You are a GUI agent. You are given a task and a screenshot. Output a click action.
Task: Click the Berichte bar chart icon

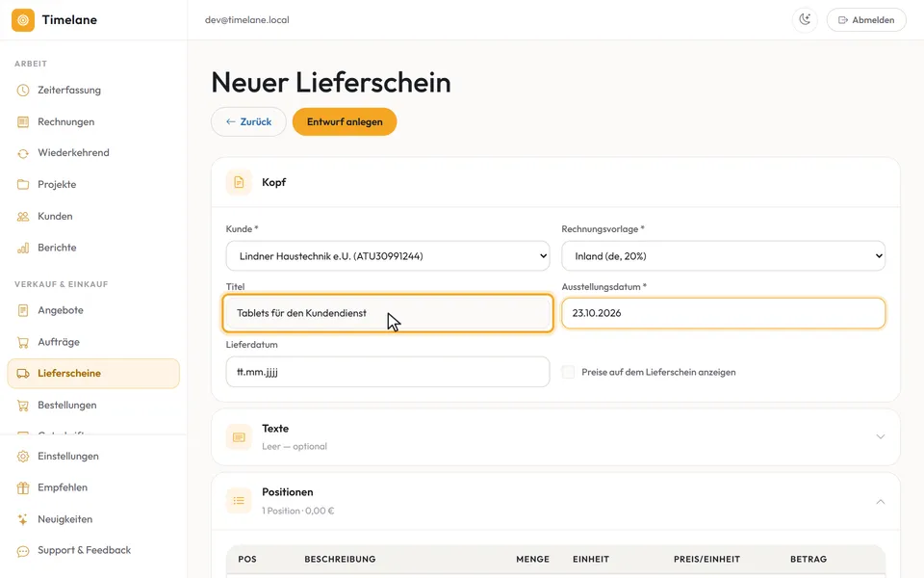[x=23, y=248]
